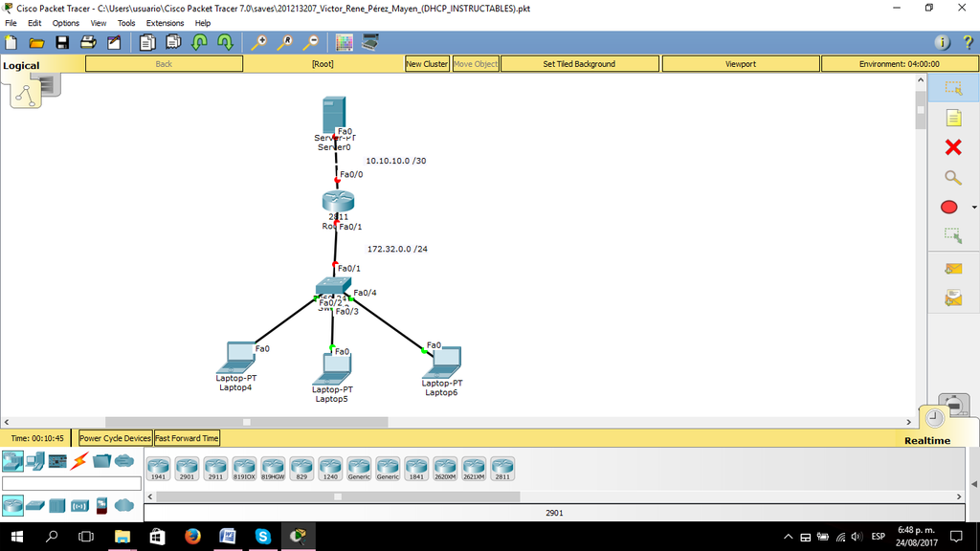This screenshot has height=551, width=980.
Task: Activate the red X Delete tool
Action: coord(953,147)
